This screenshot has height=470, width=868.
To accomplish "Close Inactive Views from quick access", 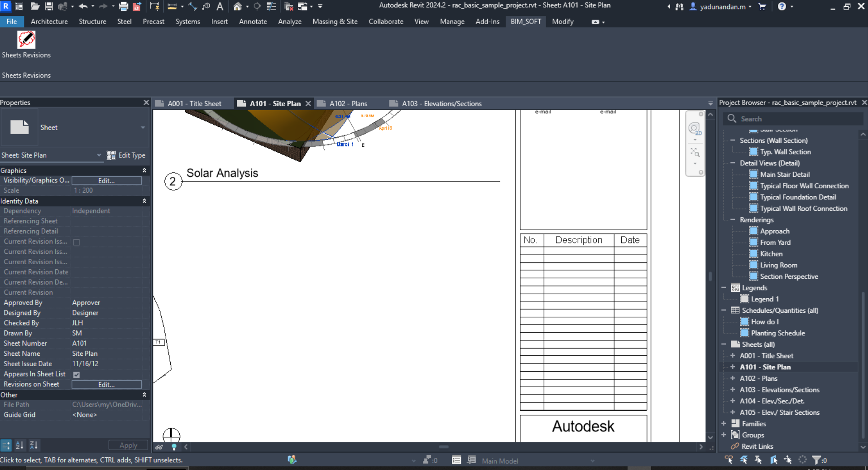I will coord(289,6).
